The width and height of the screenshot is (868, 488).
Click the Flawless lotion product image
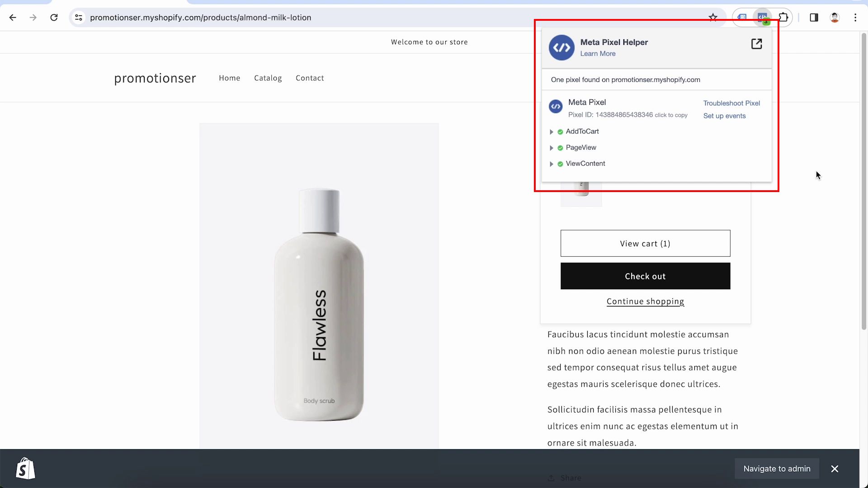[x=319, y=286]
